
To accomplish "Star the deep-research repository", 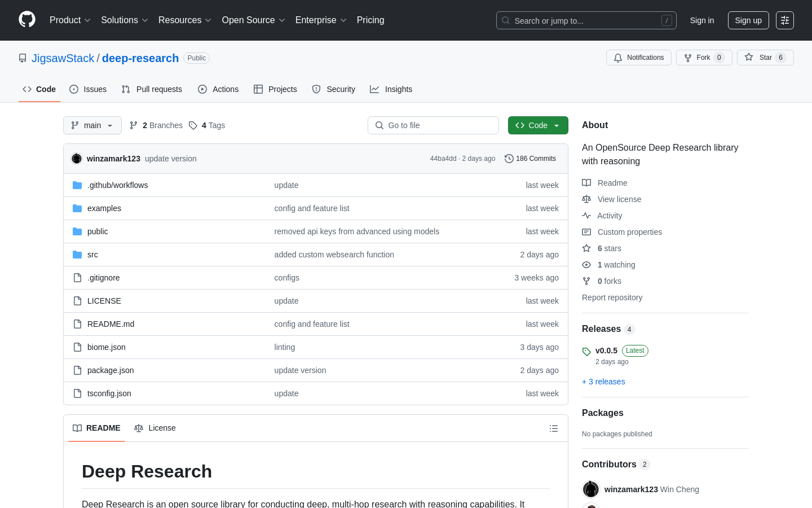I will coord(765,58).
